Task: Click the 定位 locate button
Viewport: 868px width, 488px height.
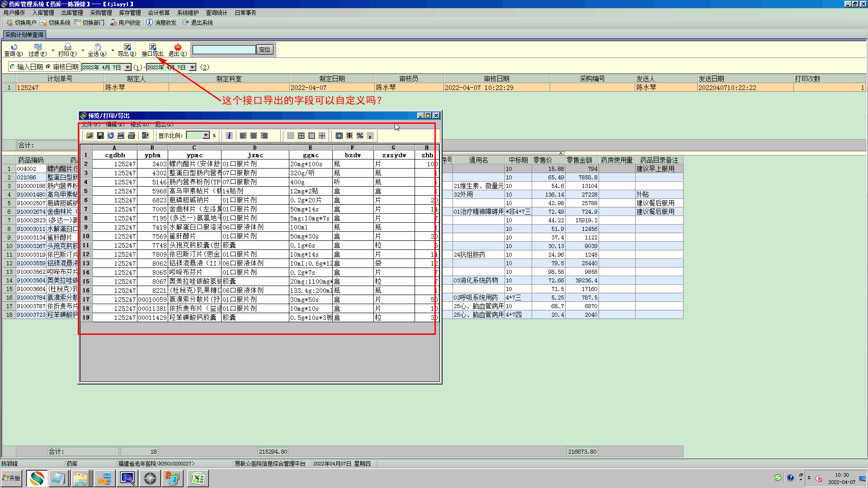Action: (x=265, y=50)
